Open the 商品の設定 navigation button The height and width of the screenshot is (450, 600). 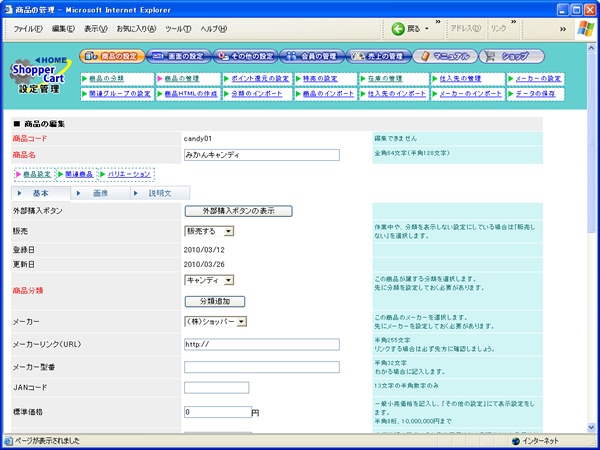(x=112, y=56)
